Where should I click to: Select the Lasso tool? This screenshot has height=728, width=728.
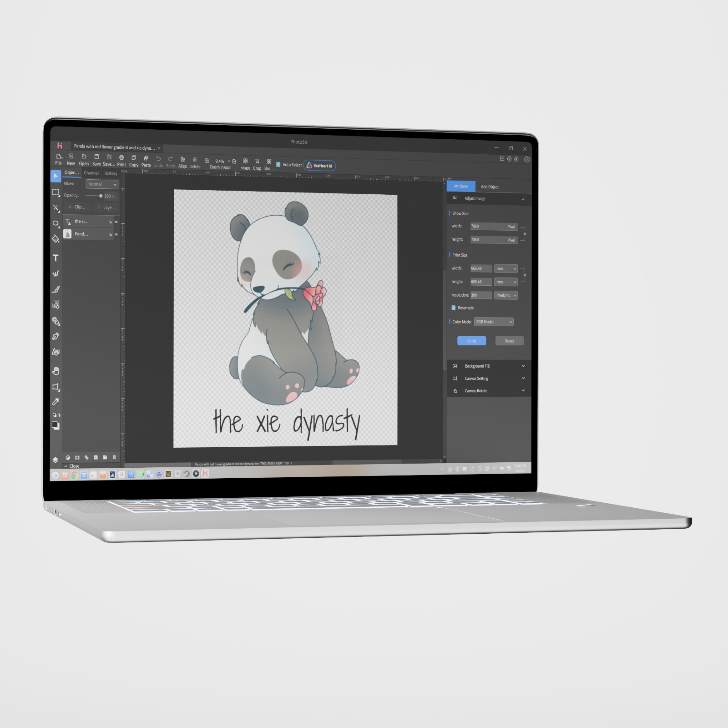[56, 223]
